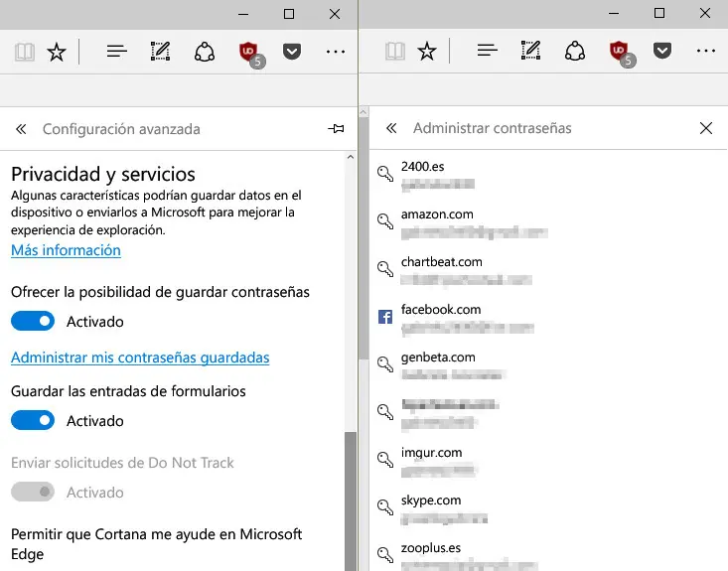Open More actions menu in left window

point(336,52)
